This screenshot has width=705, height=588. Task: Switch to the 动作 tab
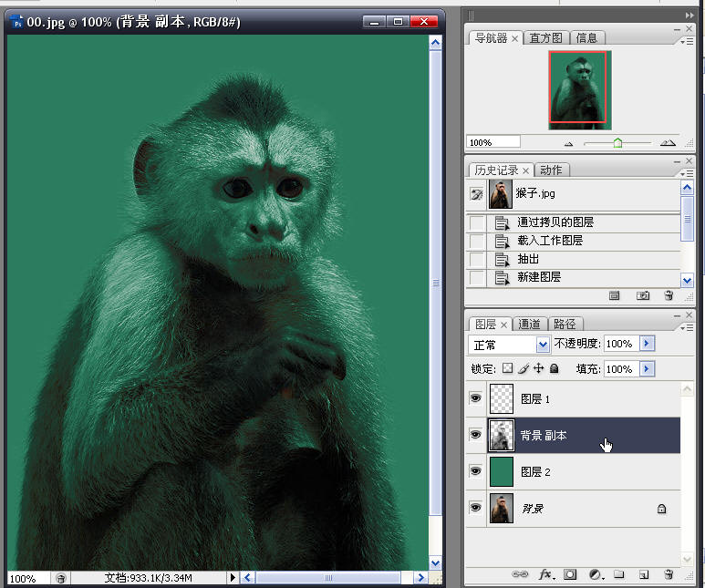pyautogui.click(x=551, y=170)
